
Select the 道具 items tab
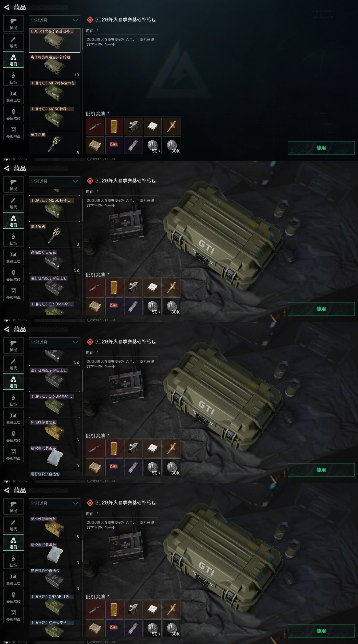13,60
